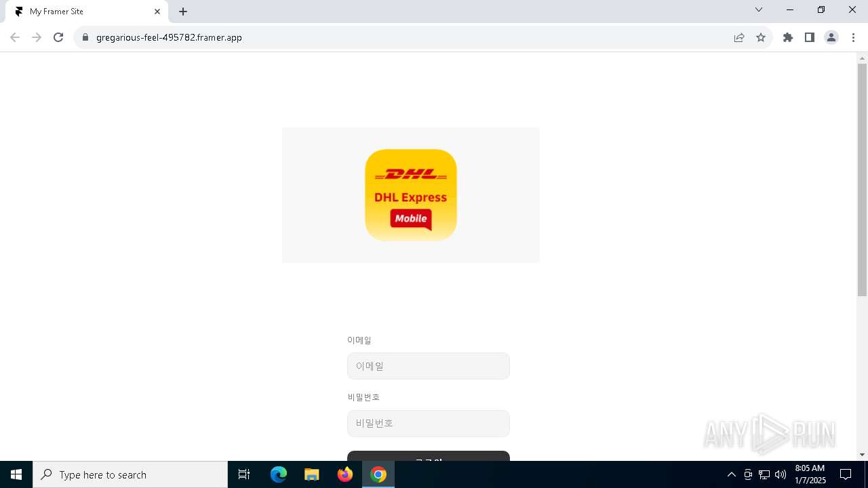This screenshot has width=868, height=488.
Task: View site info via the lock icon
Action: pos(85,37)
